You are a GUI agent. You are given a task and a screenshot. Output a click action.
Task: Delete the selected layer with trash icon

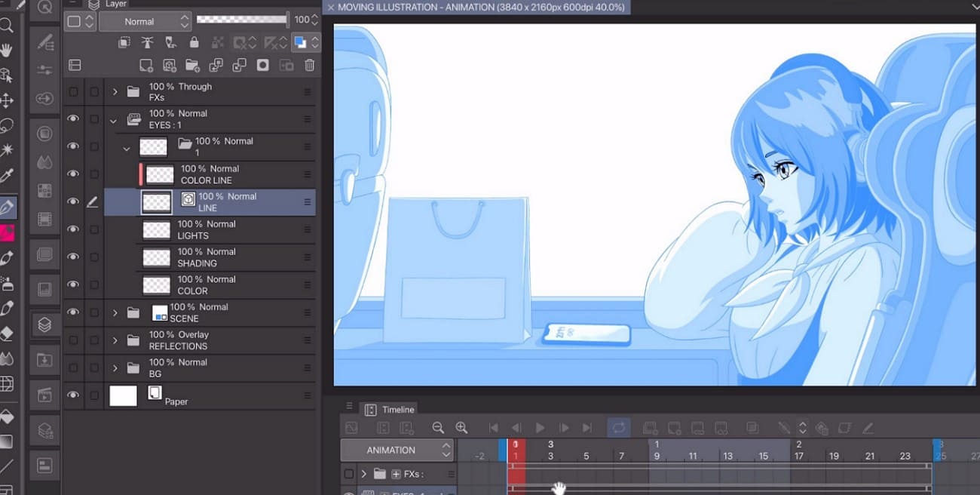(309, 66)
